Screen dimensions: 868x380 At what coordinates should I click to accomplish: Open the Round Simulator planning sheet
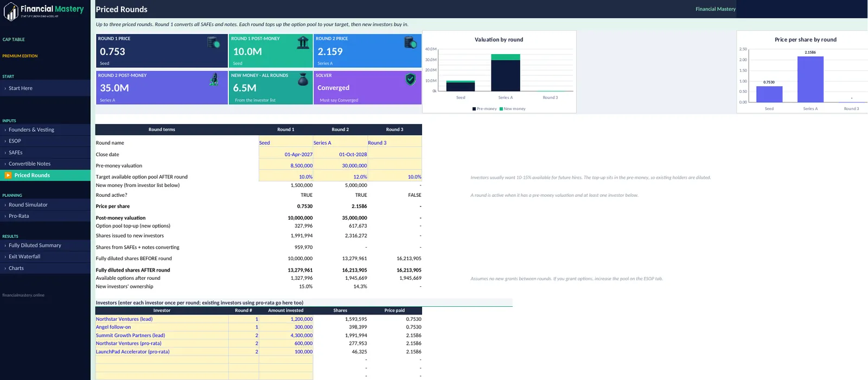click(46, 205)
